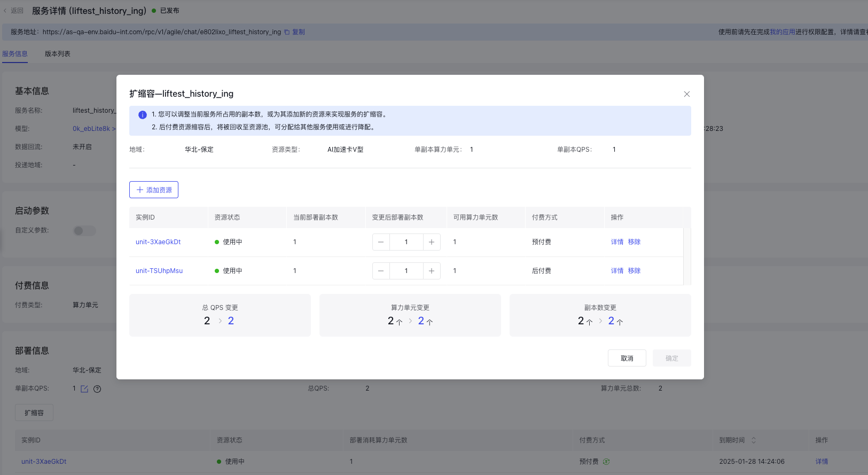Screen dimensions: 868x475
Task: Click the 单副本QPS help question icon
Action: (97, 389)
